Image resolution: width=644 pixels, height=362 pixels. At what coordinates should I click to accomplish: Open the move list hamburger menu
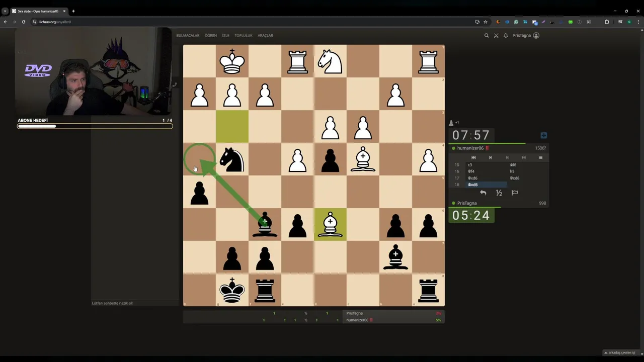pyautogui.click(x=540, y=157)
